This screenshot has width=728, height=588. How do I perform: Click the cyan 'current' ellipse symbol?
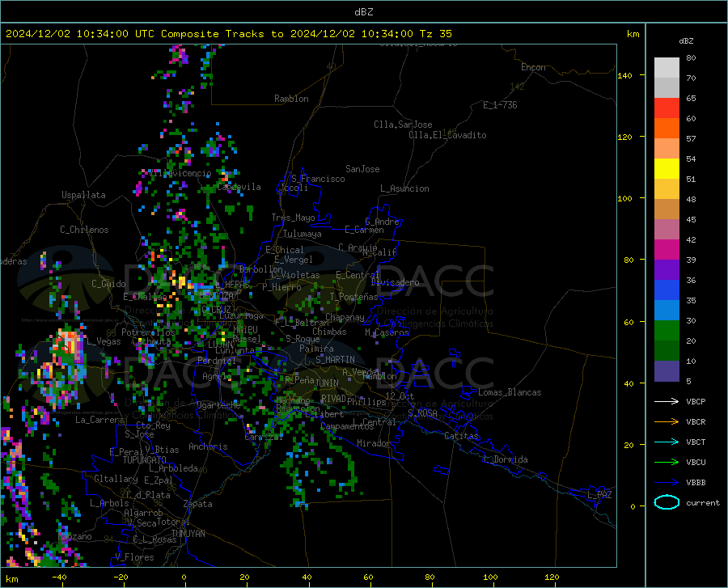click(x=667, y=502)
